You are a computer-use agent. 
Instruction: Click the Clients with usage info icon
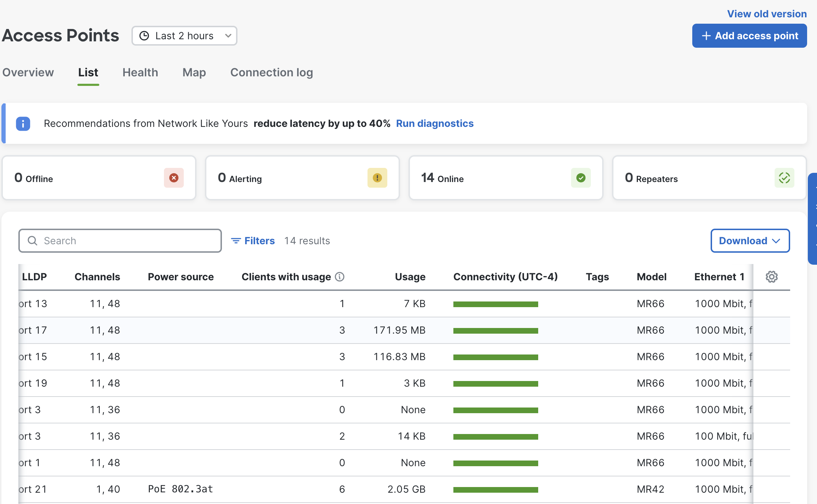[x=340, y=277]
